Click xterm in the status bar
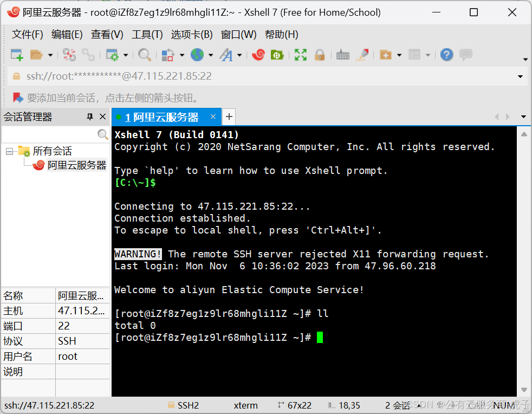 (245, 405)
